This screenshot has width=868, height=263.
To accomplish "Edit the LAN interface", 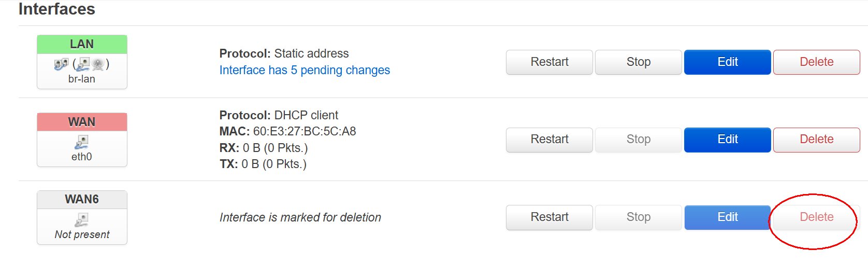I will pos(728,62).
